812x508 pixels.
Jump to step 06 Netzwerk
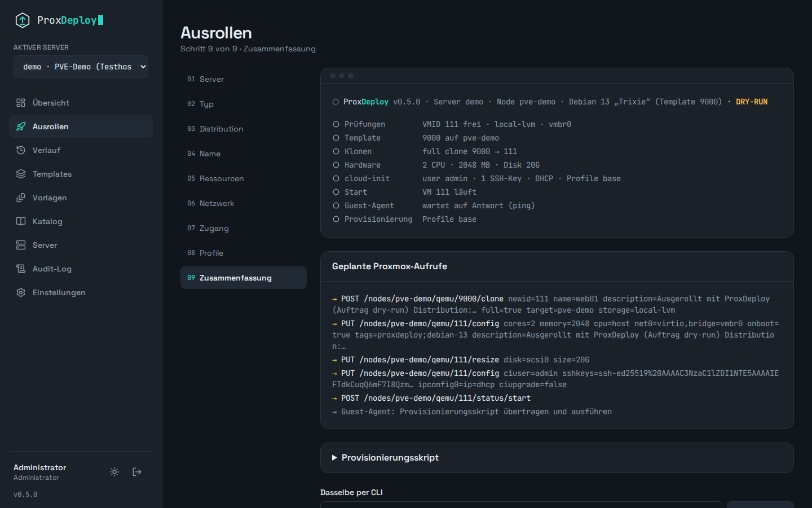click(244, 203)
